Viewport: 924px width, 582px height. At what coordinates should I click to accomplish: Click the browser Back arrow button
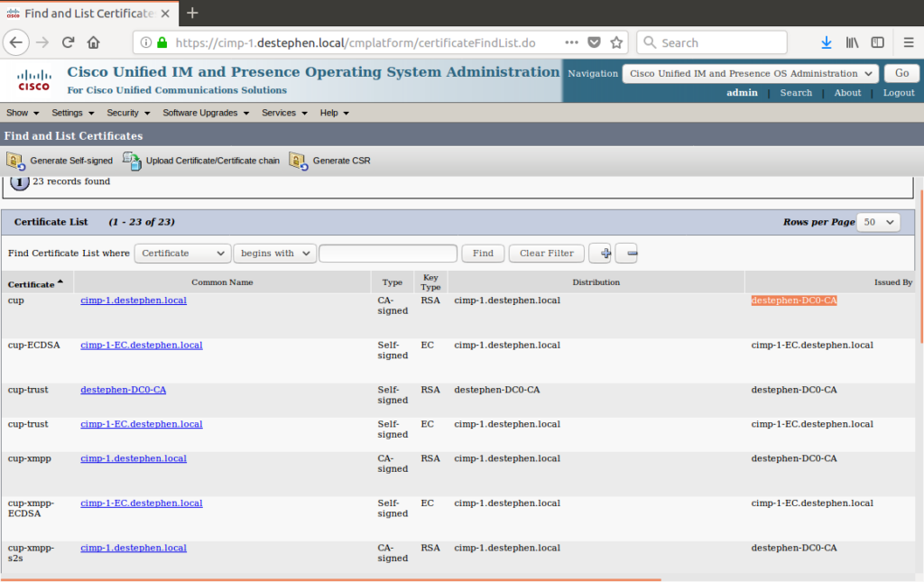tap(16, 42)
